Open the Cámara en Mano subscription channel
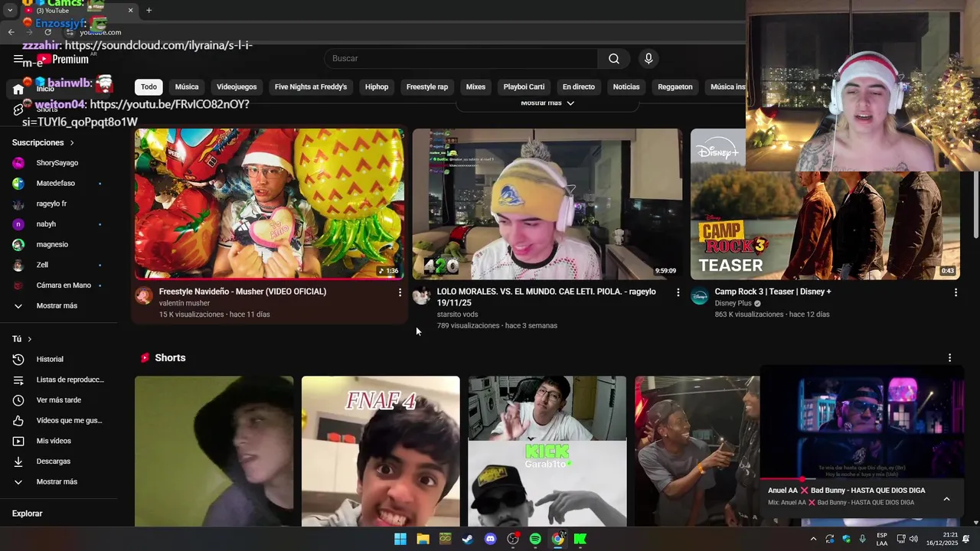Screen dimensions: 980x551 click(59, 285)
